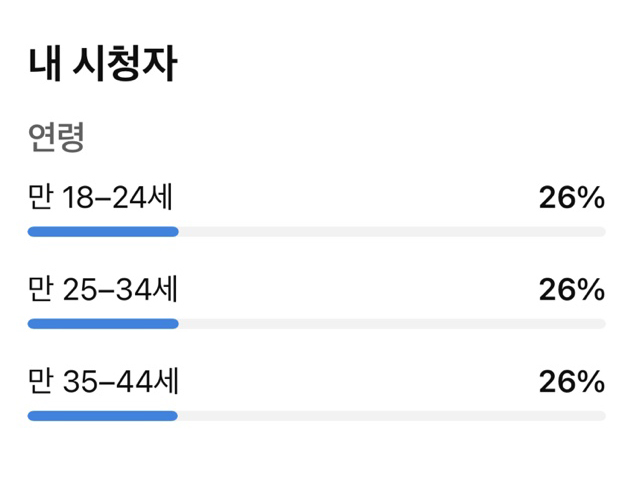
Task: Click far right end of 35–44세 track
Action: click(x=602, y=416)
